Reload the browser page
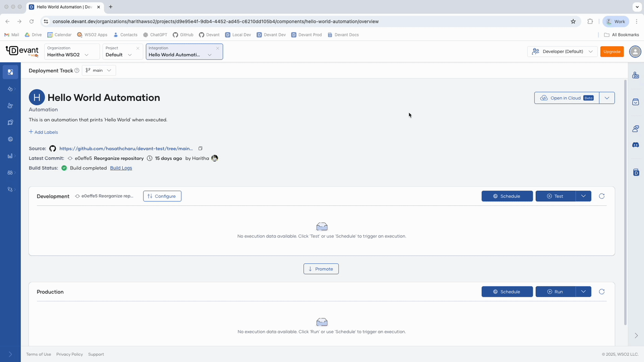Viewport: 644px width, 362px height. (x=32, y=21)
